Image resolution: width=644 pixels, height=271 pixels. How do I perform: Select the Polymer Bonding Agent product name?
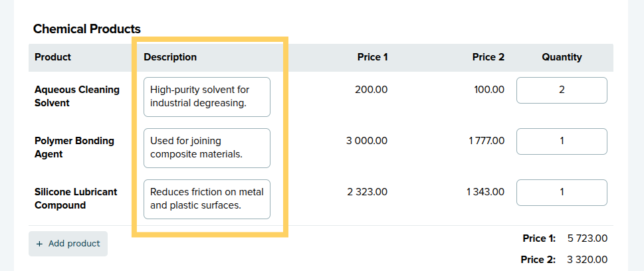point(74,147)
